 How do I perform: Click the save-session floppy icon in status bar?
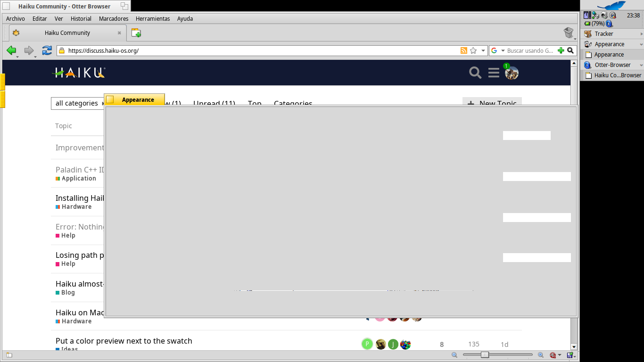(x=570, y=355)
